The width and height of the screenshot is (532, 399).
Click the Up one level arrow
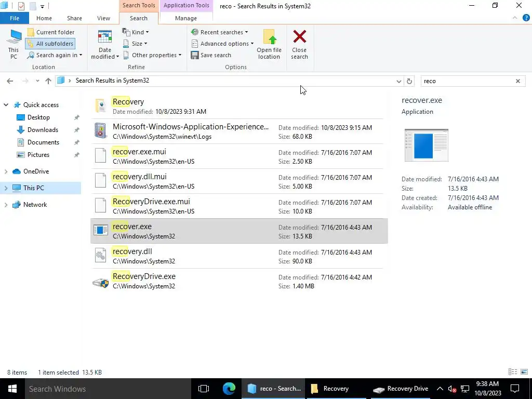point(48,81)
